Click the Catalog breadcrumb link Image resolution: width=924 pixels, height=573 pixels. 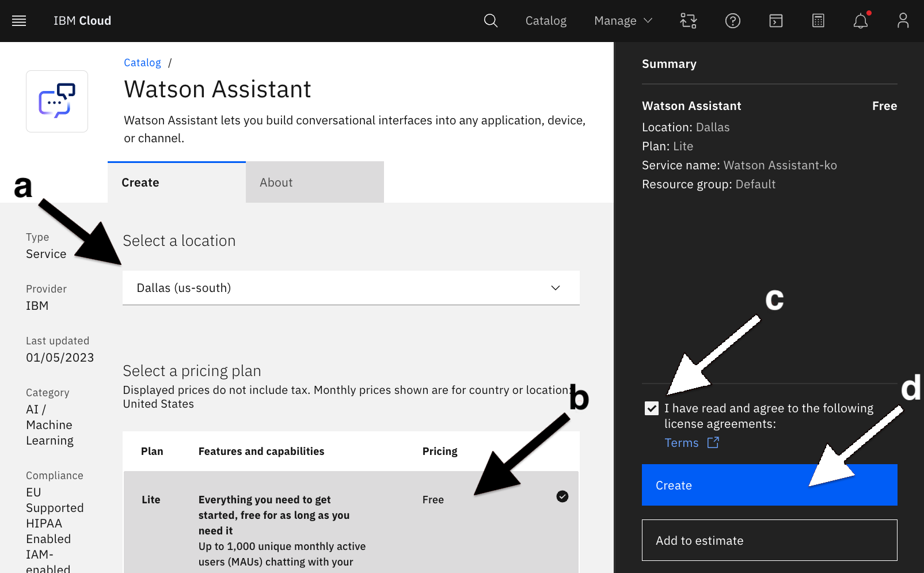tap(142, 63)
